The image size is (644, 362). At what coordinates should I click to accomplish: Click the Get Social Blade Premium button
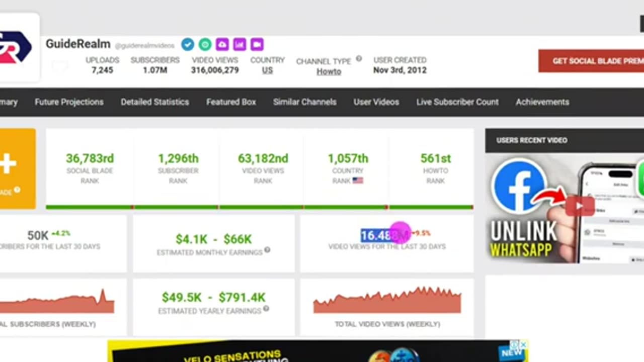coord(591,61)
